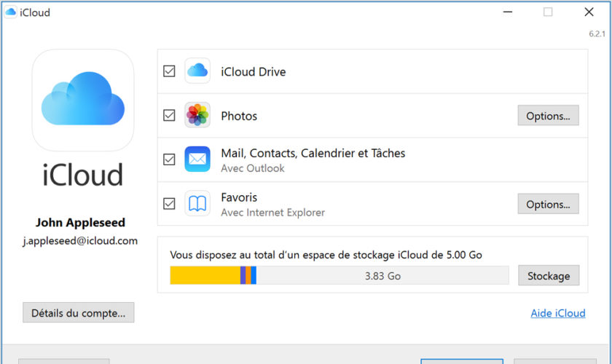This screenshot has height=364, width=612.
Task: Click the large iCloud logo
Action: (83, 100)
